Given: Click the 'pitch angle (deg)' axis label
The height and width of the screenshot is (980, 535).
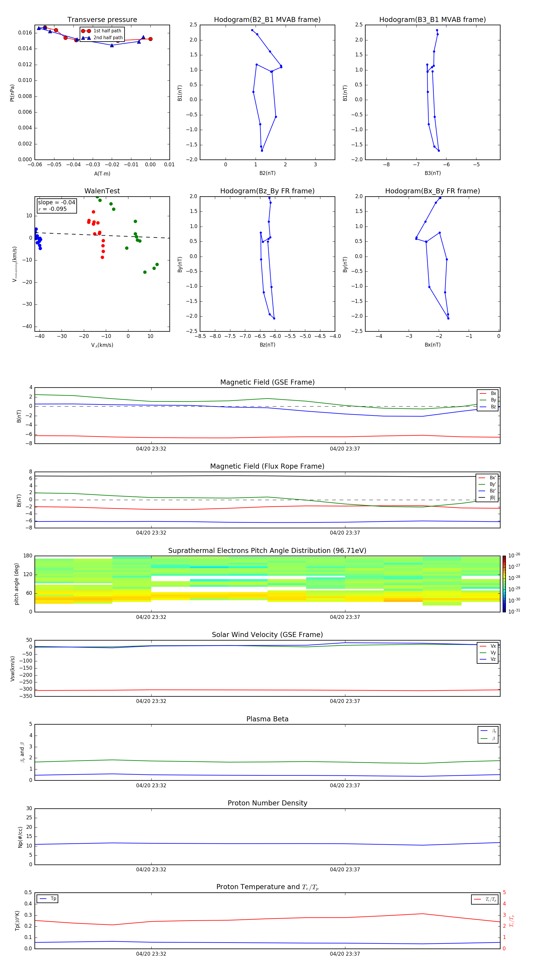Looking at the screenshot, I should [16, 584].
